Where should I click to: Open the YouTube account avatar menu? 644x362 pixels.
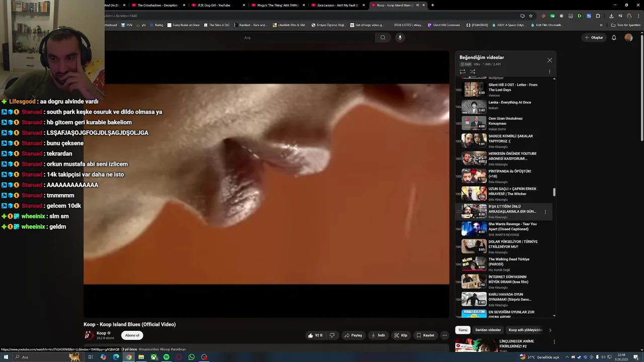tap(628, 37)
